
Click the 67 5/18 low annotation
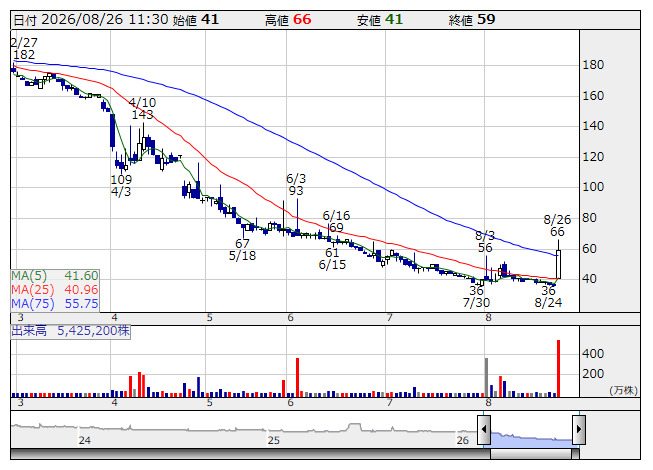tap(242, 249)
